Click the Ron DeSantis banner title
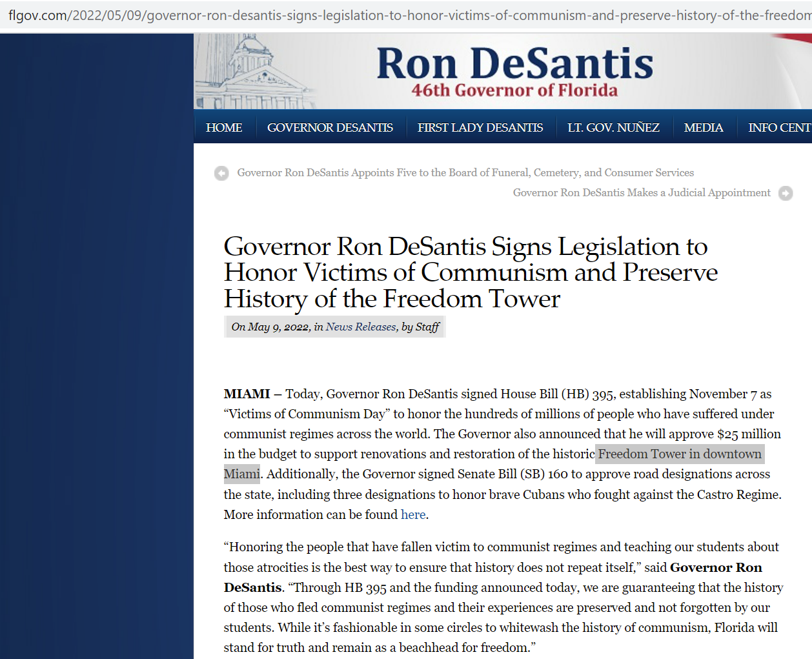This screenshot has width=812, height=659. [514, 63]
